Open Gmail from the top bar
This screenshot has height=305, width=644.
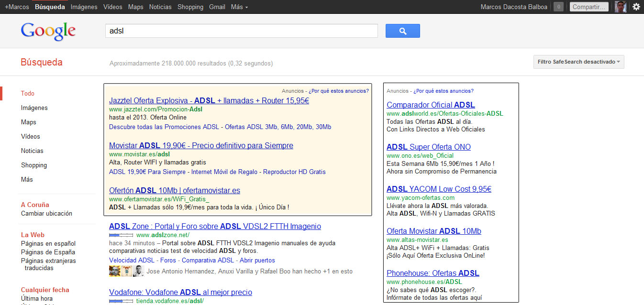coord(217,7)
